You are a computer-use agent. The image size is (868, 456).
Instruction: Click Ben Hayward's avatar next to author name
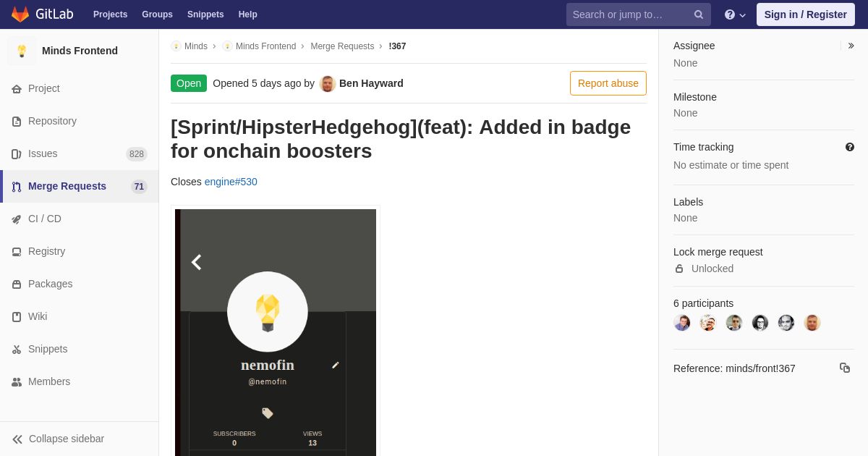(328, 83)
